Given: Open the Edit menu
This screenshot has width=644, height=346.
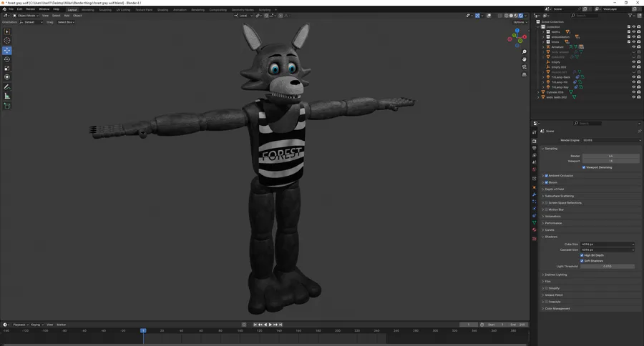Looking at the screenshot, I should coord(19,9).
